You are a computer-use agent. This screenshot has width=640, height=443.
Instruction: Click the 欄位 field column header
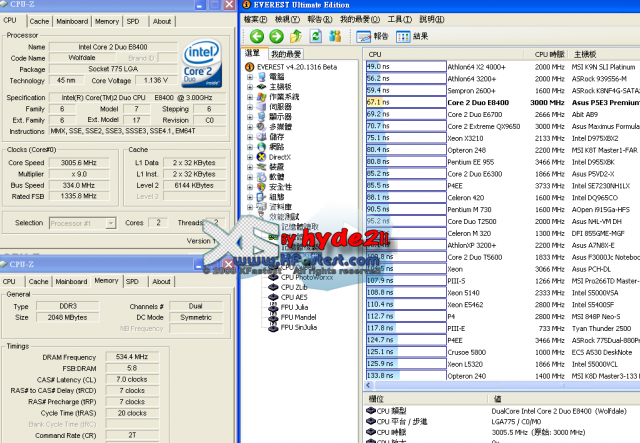pyautogui.click(x=424, y=398)
